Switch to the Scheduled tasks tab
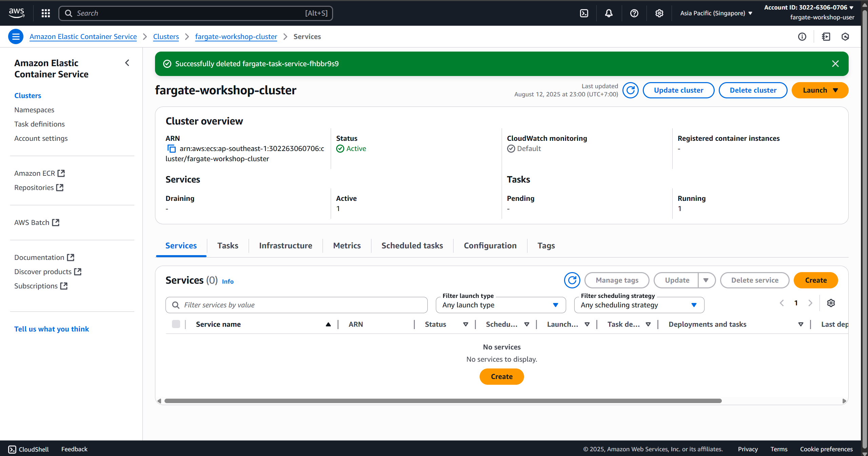 tap(412, 246)
